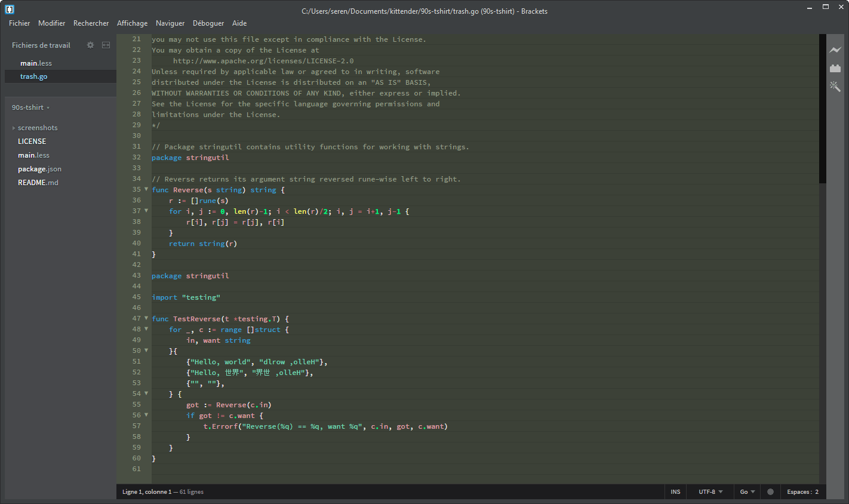Collapse code fold arrow at line 35
This screenshot has width=849, height=504.
click(146, 189)
